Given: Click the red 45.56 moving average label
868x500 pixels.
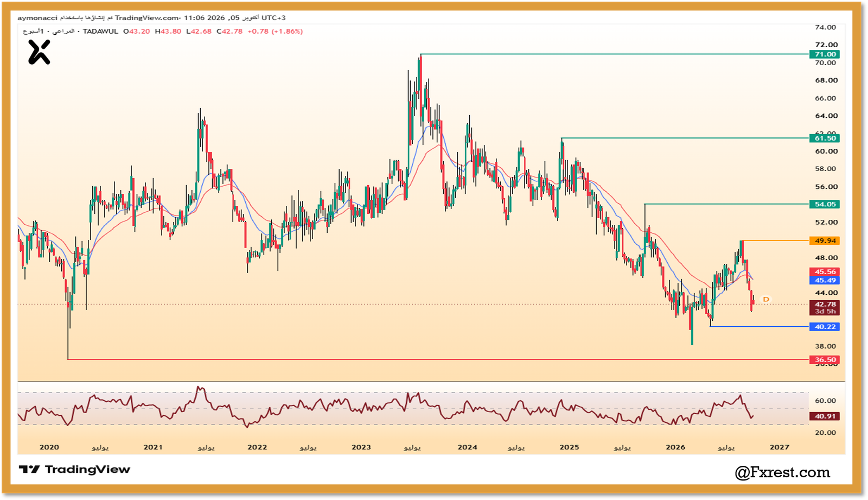Looking at the screenshot, I should [x=825, y=272].
